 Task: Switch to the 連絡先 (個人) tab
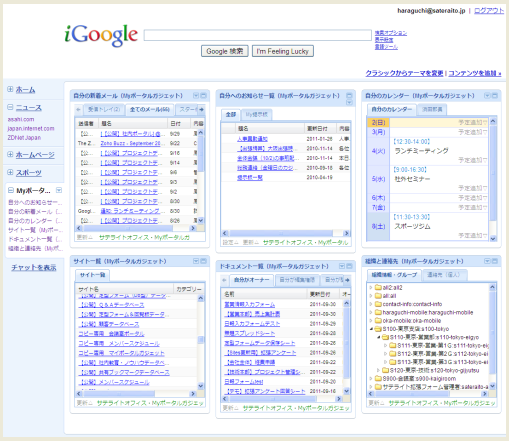click(x=444, y=275)
